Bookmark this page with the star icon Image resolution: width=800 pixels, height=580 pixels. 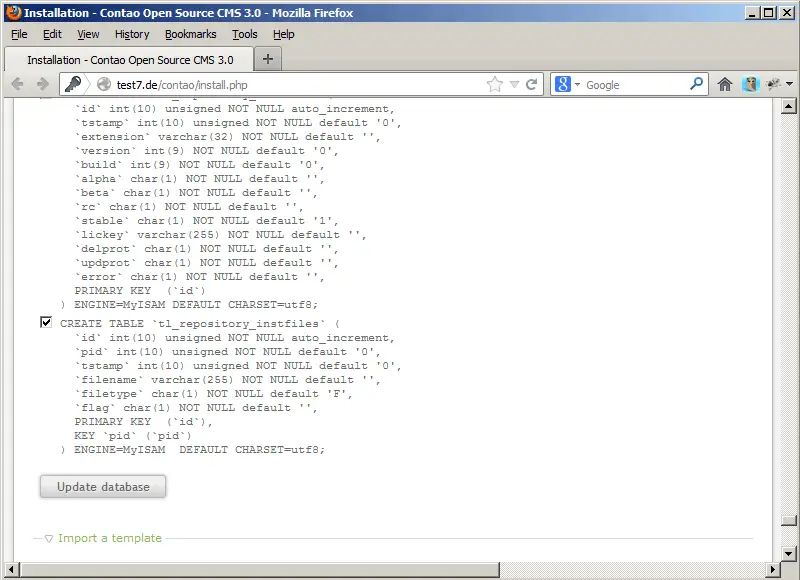tap(495, 85)
